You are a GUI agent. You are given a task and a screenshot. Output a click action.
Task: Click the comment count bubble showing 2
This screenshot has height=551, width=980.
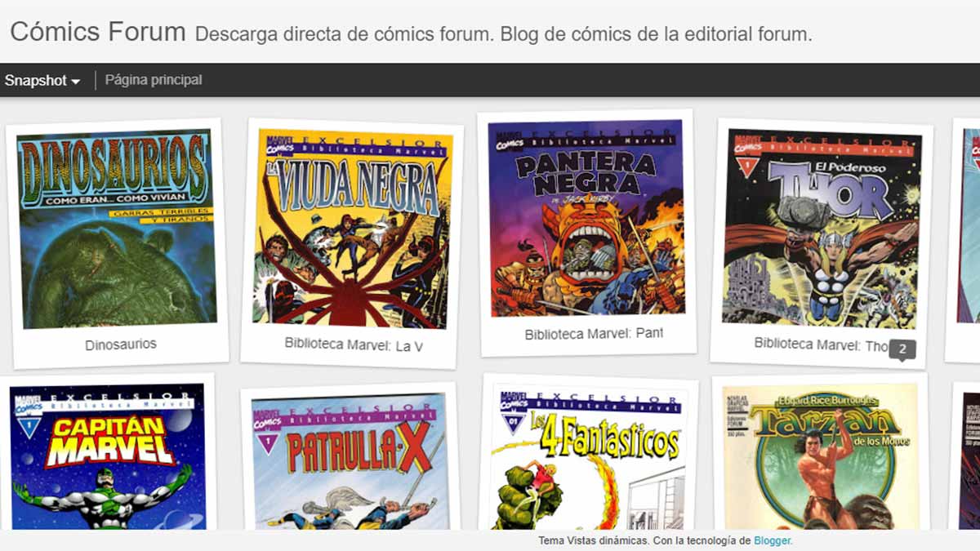(x=902, y=349)
